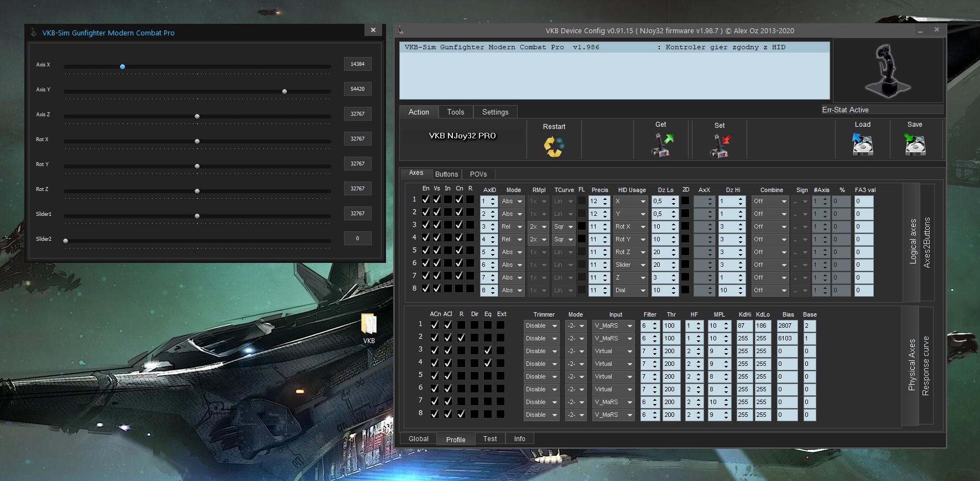The width and height of the screenshot is (980, 481).
Task: Select the Physical Axes vertical tab
Action: pos(911,365)
